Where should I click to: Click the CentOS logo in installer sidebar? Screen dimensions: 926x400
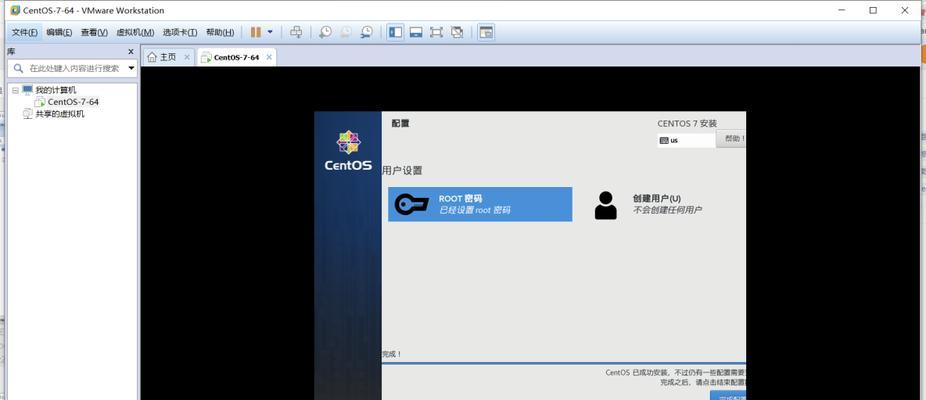[x=348, y=151]
